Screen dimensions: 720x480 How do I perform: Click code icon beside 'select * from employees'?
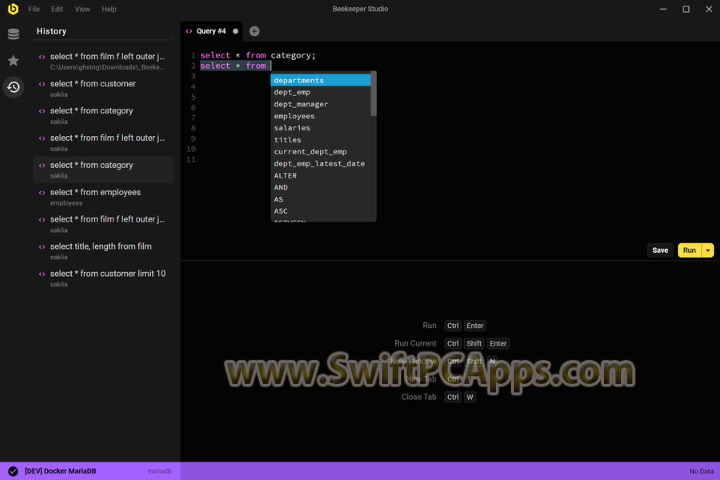(x=42, y=192)
